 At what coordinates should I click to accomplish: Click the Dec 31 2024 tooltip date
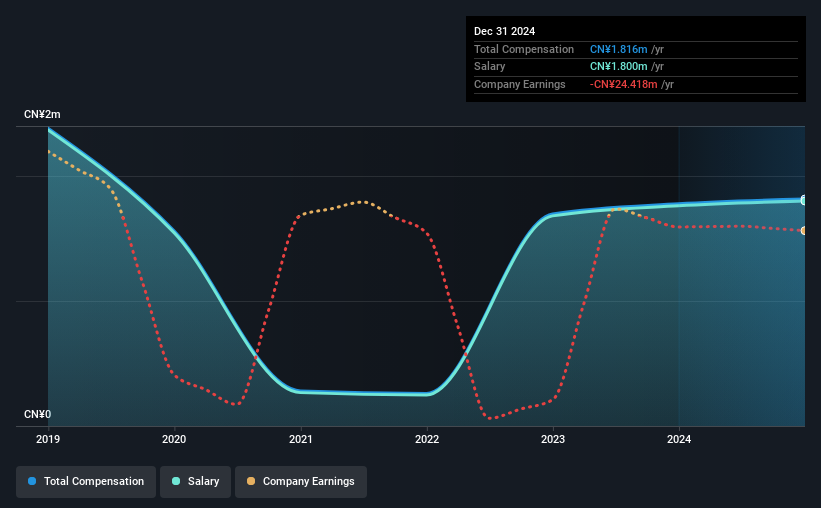tap(504, 31)
